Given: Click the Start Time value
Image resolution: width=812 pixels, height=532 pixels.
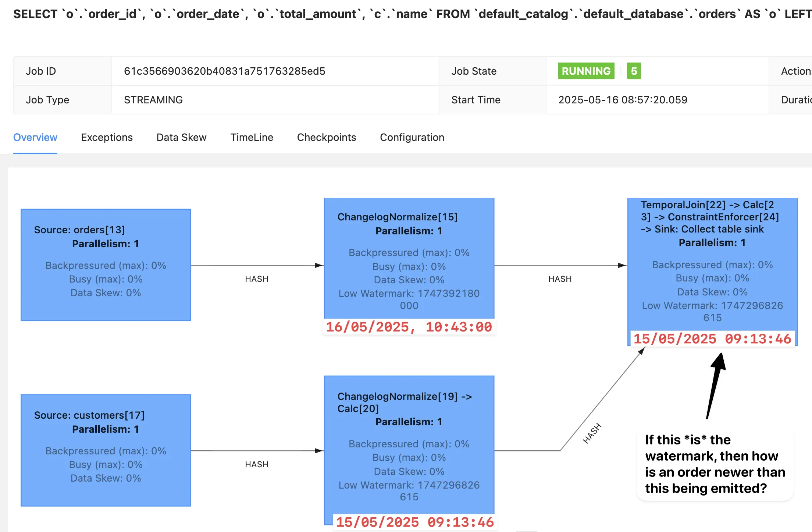Looking at the screenshot, I should (x=623, y=100).
